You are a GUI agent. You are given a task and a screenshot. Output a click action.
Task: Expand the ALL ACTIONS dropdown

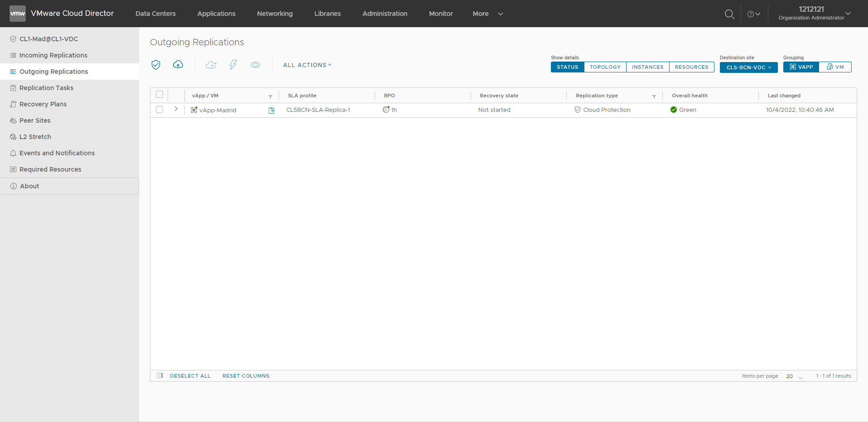[x=308, y=65]
